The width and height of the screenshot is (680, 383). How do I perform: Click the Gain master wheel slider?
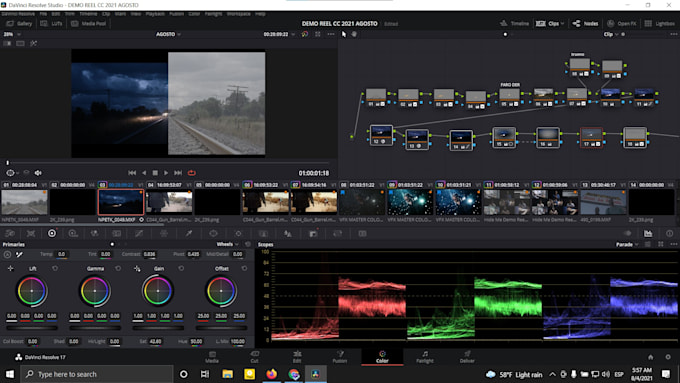pyautogui.click(x=158, y=328)
